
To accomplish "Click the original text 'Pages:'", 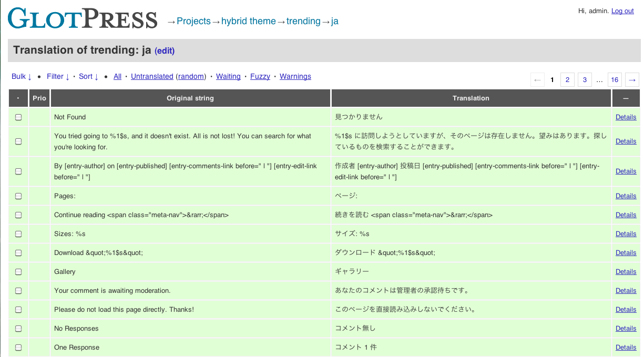I will tap(65, 196).
